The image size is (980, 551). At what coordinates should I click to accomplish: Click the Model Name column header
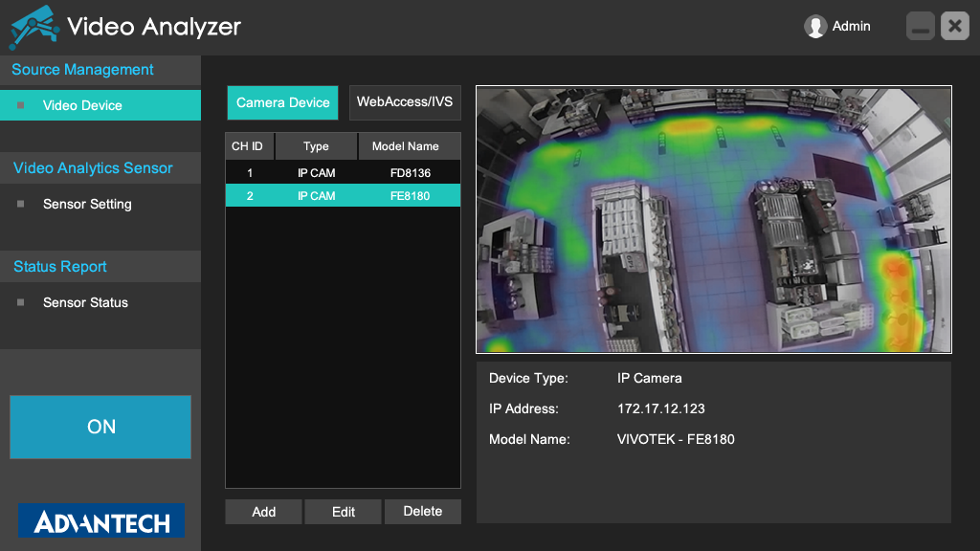pyautogui.click(x=406, y=146)
